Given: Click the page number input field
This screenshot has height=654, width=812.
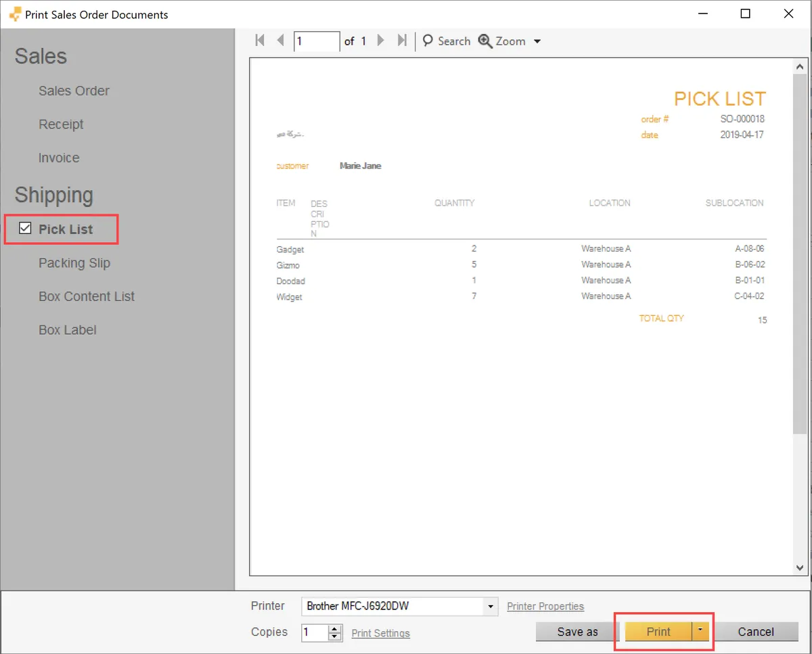Looking at the screenshot, I should point(316,41).
